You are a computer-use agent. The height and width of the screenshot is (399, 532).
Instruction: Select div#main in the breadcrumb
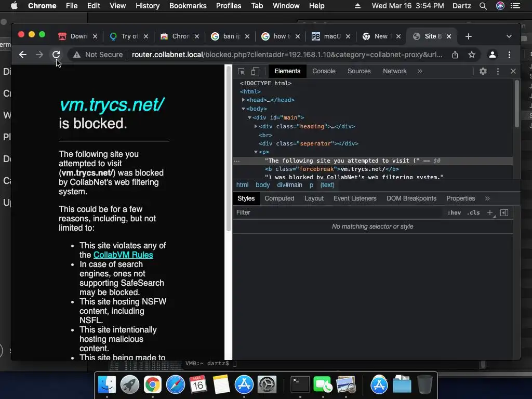click(x=289, y=185)
